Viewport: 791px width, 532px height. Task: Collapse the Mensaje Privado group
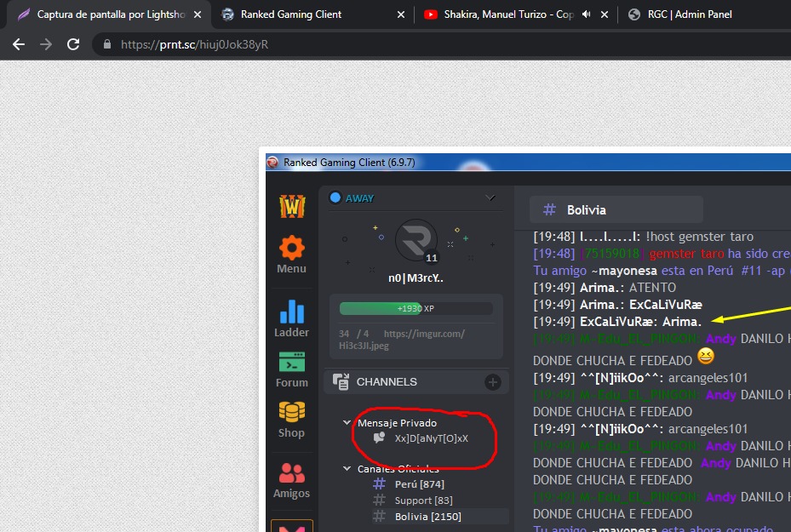pyautogui.click(x=347, y=422)
